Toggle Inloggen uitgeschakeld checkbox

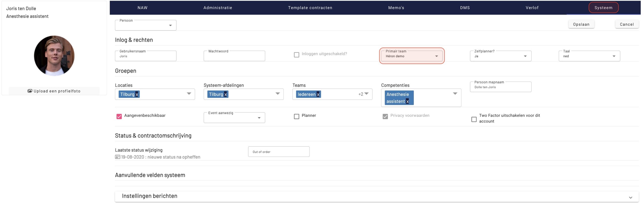pos(296,55)
